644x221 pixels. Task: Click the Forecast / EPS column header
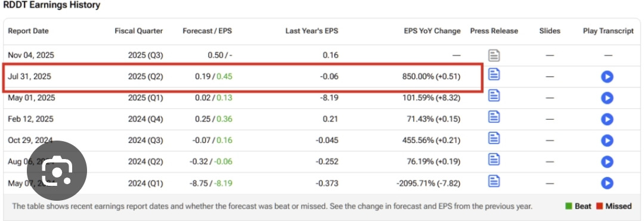pos(208,31)
